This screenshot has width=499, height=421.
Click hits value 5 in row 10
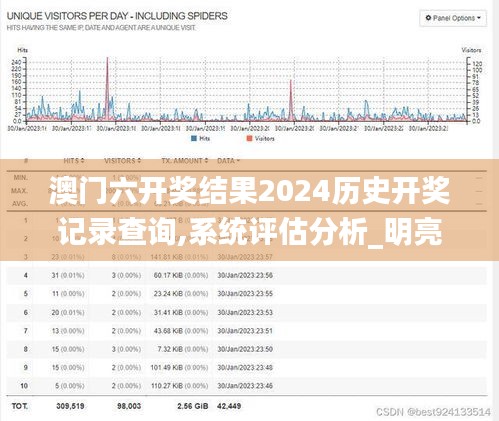click(x=57, y=386)
